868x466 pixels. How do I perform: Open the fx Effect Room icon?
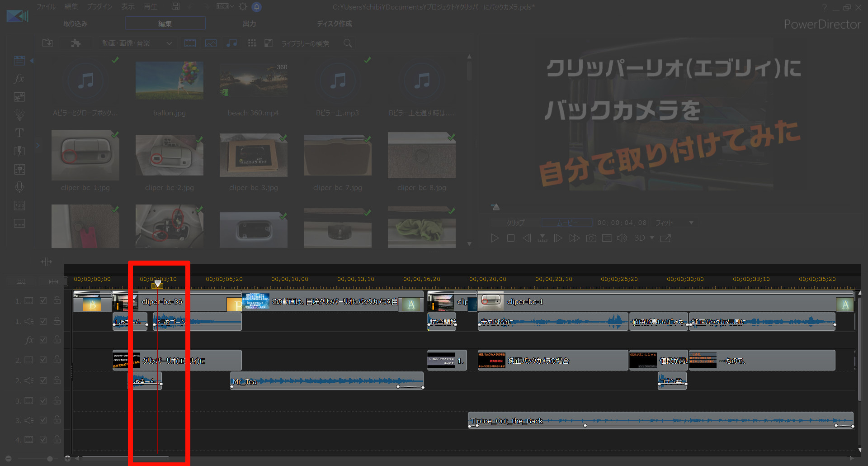point(19,79)
